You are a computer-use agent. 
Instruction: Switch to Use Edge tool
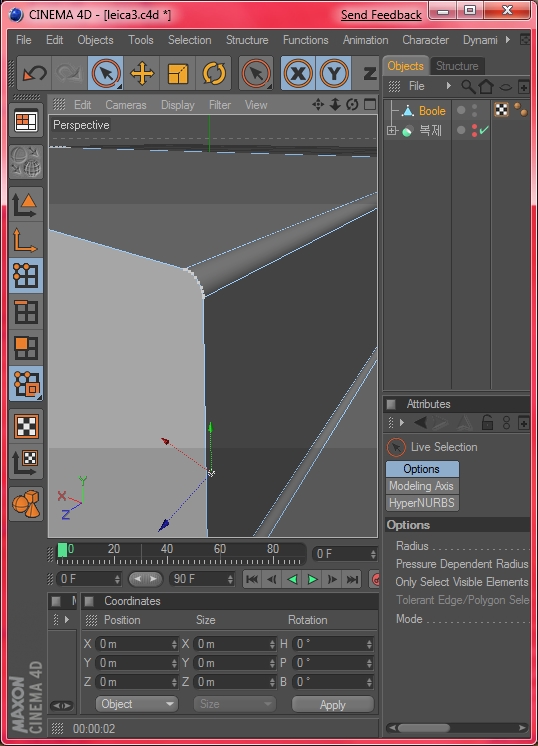click(26, 312)
